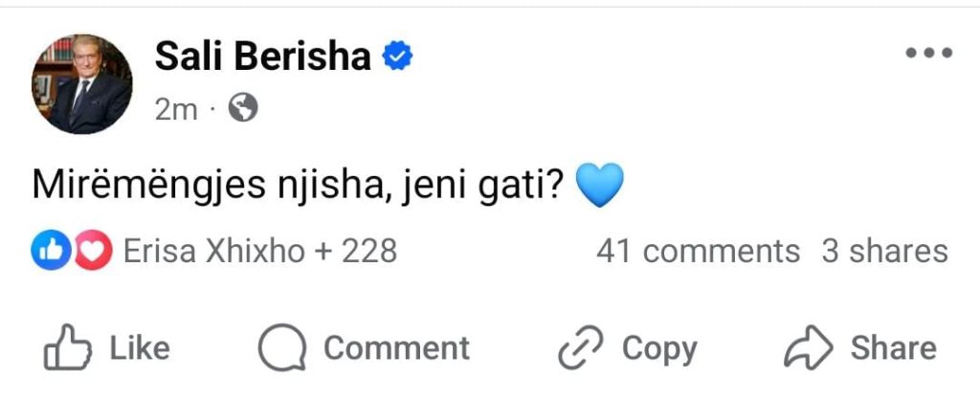The image size is (980, 401).
Task: View the 3 shares
Action: click(884, 252)
